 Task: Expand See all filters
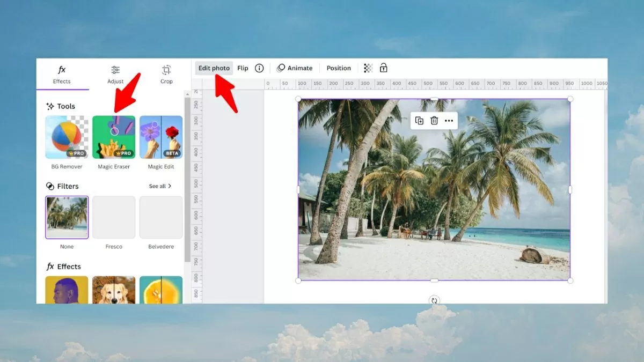tap(160, 186)
